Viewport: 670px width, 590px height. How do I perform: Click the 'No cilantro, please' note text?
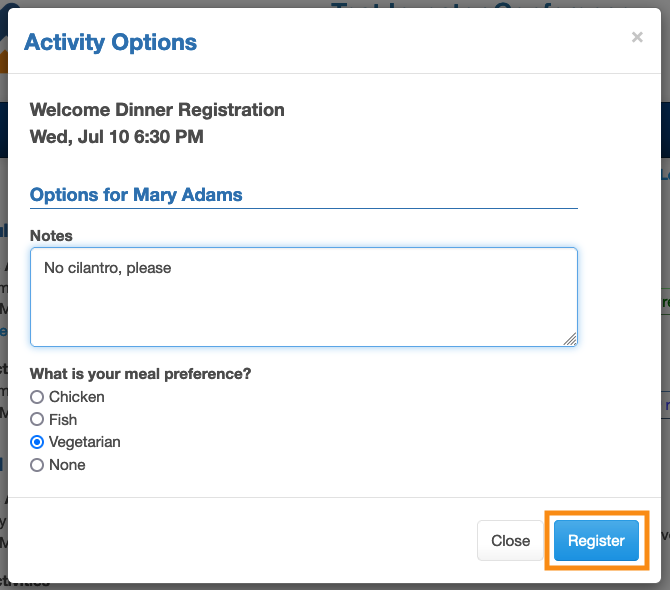[108, 268]
